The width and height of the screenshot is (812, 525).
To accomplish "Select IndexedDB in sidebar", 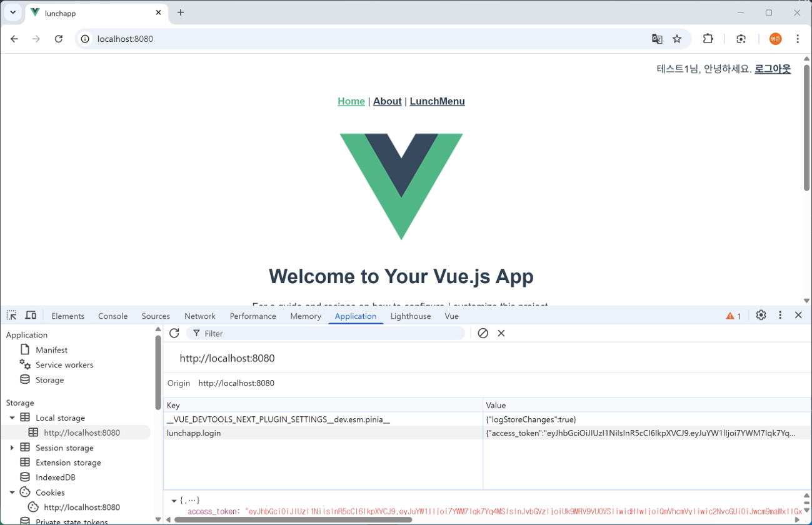I will click(x=56, y=477).
